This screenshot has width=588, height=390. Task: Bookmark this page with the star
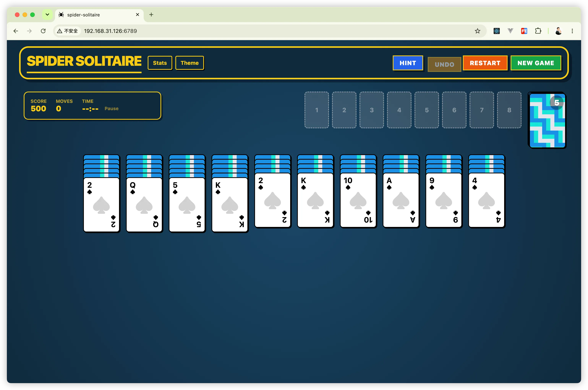pos(477,31)
